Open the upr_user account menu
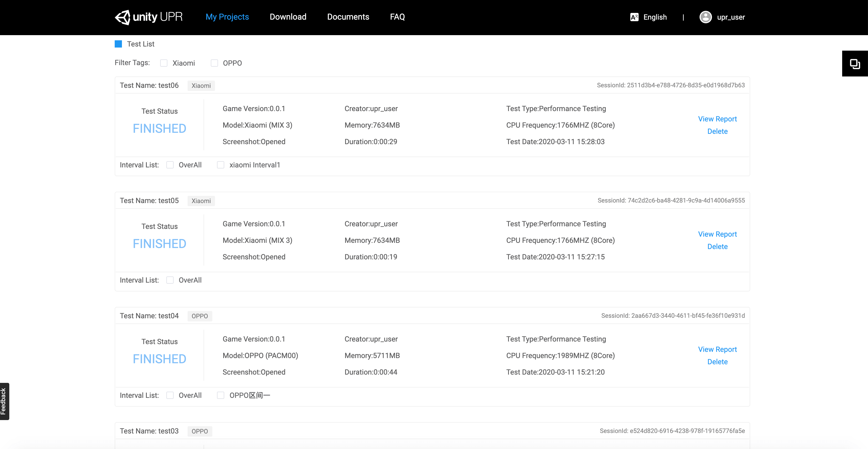Screen dimensions: 868x449 click(x=731, y=17)
